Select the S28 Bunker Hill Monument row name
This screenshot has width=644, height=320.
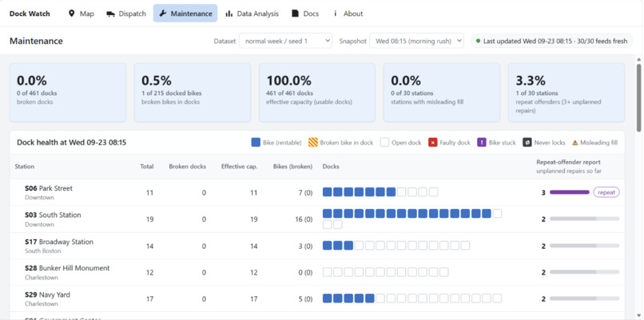click(x=67, y=268)
